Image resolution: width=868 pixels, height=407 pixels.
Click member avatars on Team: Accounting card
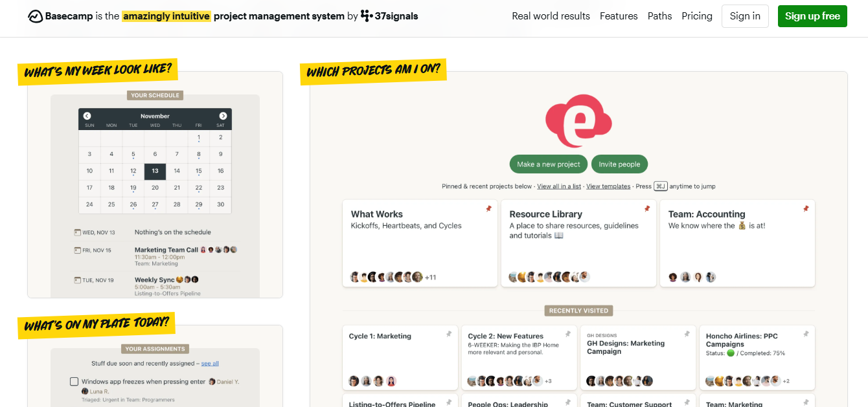pyautogui.click(x=692, y=277)
